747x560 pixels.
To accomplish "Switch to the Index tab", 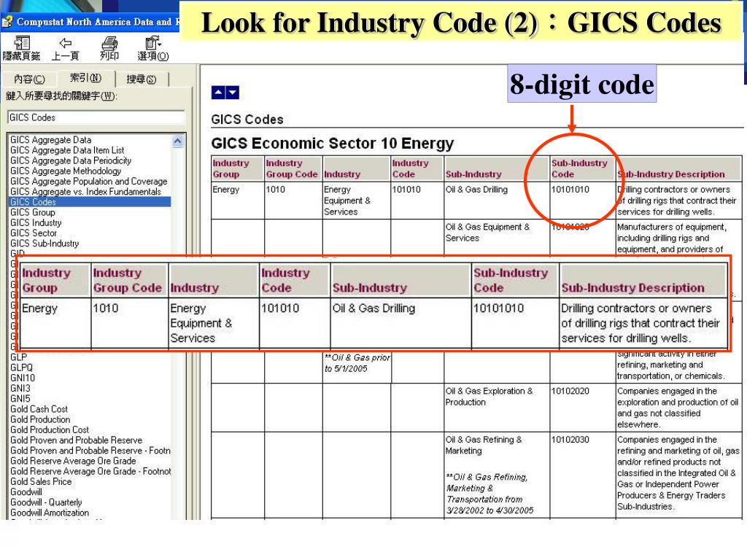I will click(86, 77).
